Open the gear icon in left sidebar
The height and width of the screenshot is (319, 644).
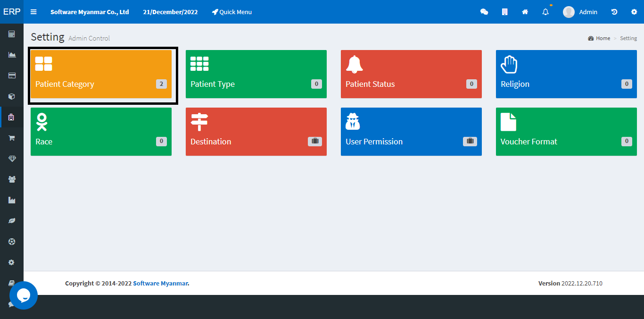(x=12, y=262)
